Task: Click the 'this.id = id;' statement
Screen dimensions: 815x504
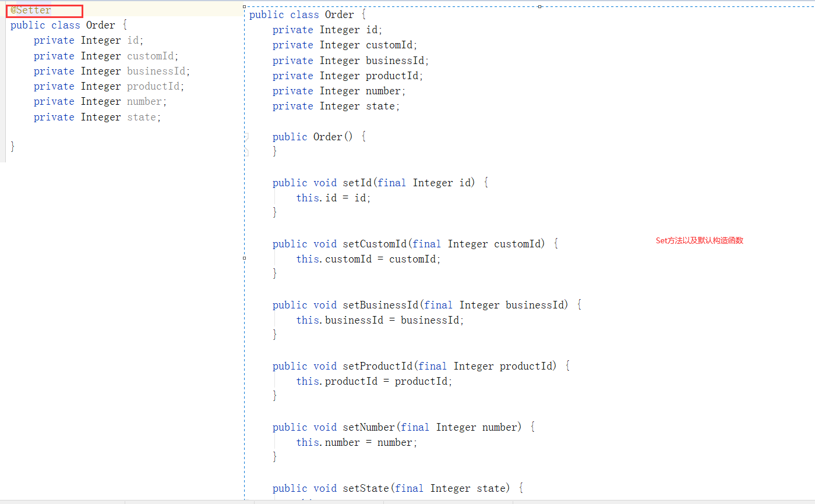Action: pyautogui.click(x=333, y=198)
